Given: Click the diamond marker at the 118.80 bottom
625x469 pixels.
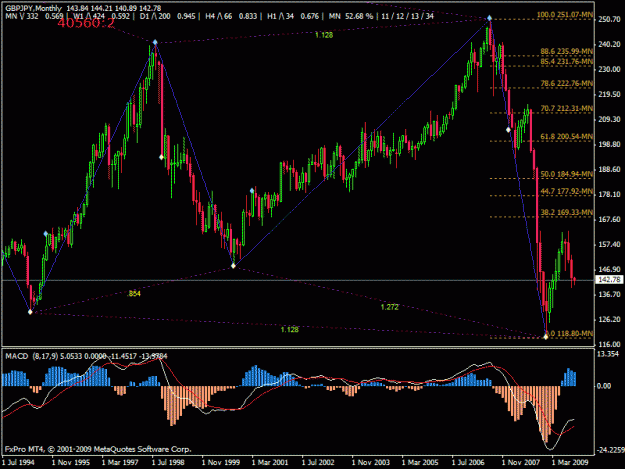Looking at the screenshot, I should (546, 337).
